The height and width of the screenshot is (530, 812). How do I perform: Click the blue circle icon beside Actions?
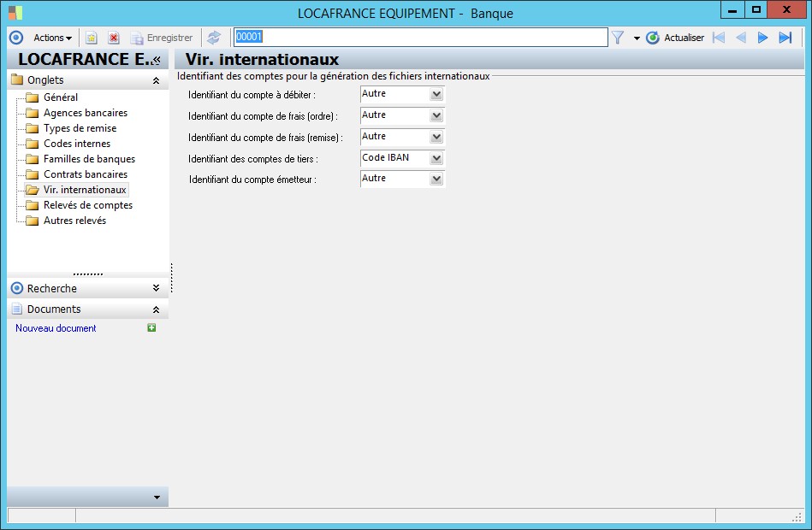(x=16, y=38)
